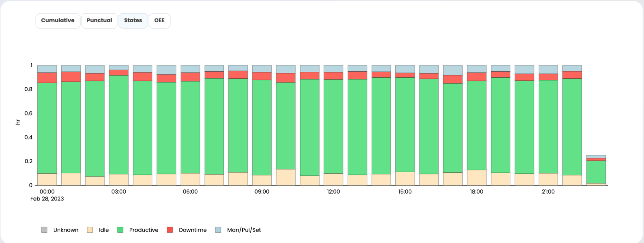Open the Punctual tab
Viewport: 644px width, 243px height.
click(99, 21)
